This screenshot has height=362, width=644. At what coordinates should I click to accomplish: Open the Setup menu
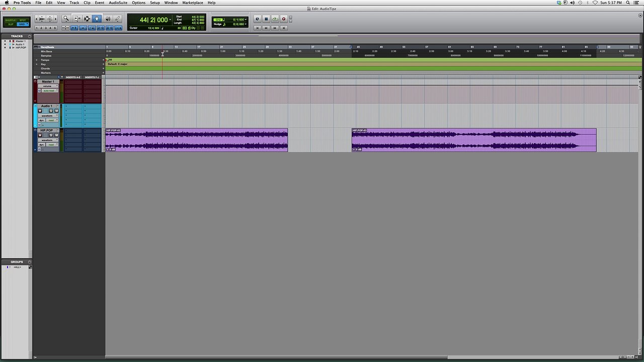point(155,3)
